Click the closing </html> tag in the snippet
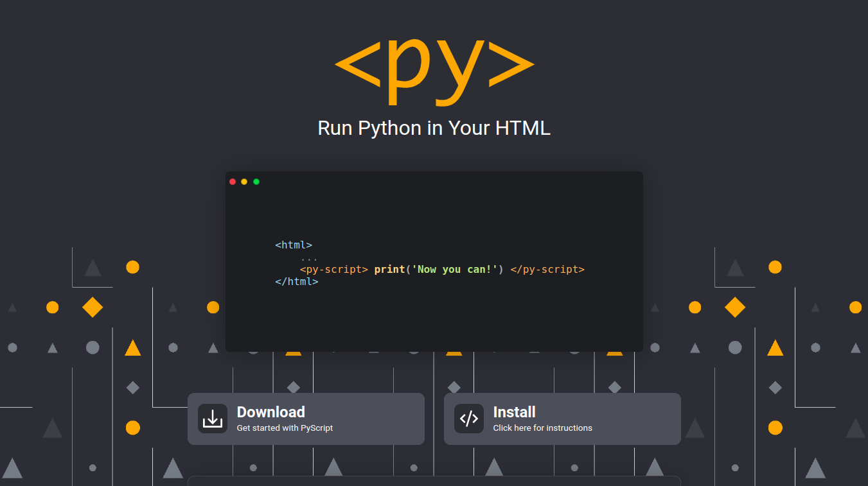 296,281
